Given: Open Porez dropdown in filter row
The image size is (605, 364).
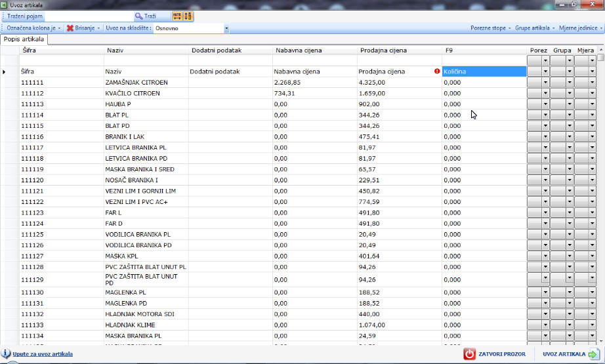Looking at the screenshot, I should [545, 60].
